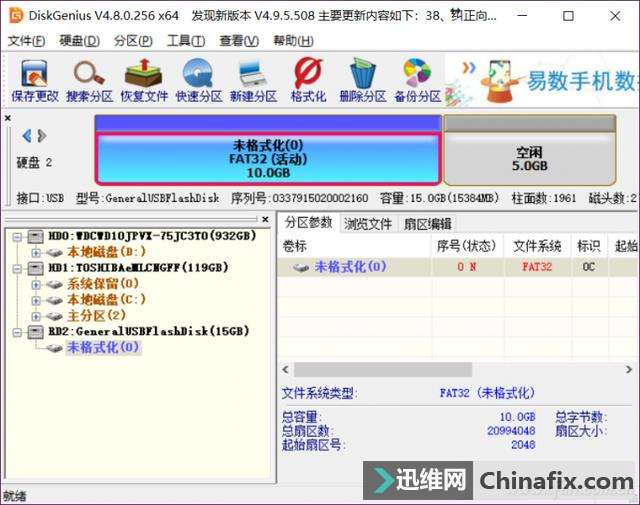This screenshot has width=640, height=505.
Task: Click the DiskGenius app icon in the title bar
Action: point(16,16)
